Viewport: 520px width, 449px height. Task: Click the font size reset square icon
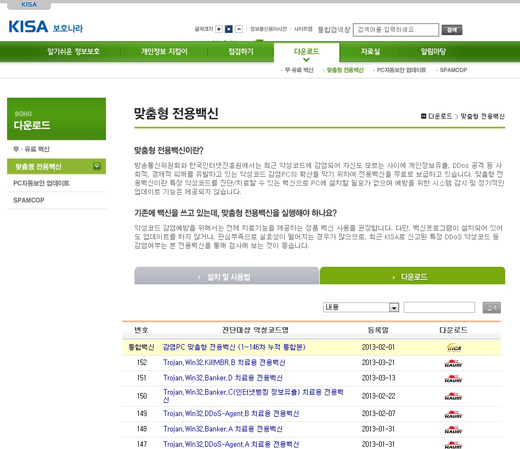(x=229, y=29)
